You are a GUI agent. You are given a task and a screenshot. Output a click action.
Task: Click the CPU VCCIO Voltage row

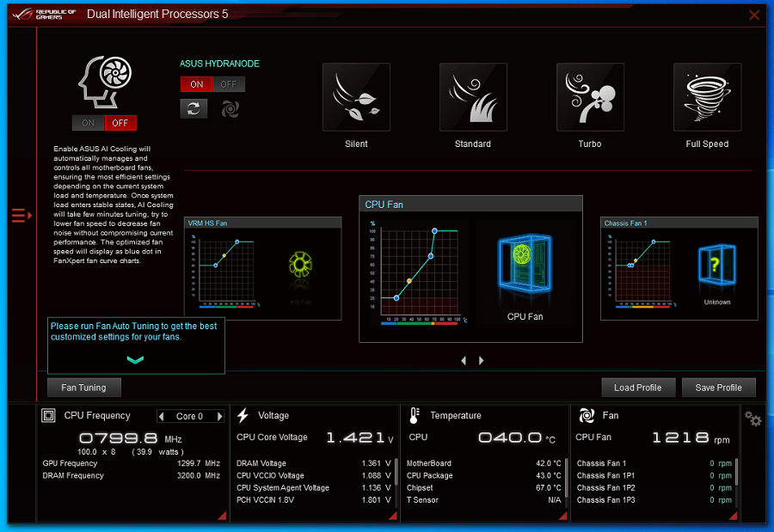click(x=313, y=476)
